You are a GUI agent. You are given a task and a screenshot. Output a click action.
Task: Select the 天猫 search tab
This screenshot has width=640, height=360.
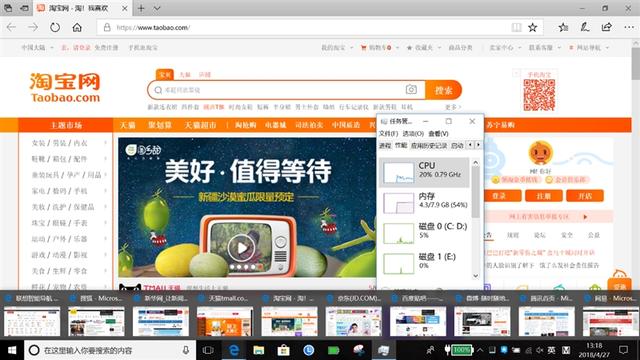185,75
